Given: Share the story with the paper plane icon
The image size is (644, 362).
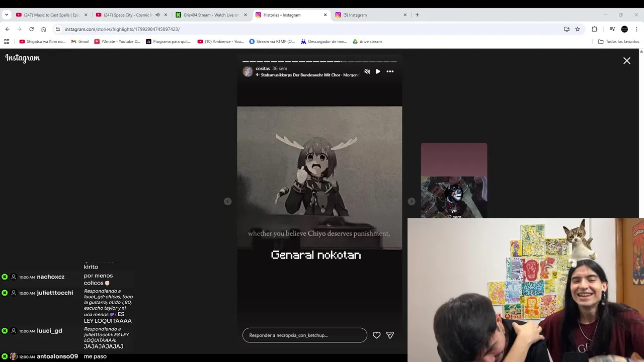Looking at the screenshot, I should point(390,335).
